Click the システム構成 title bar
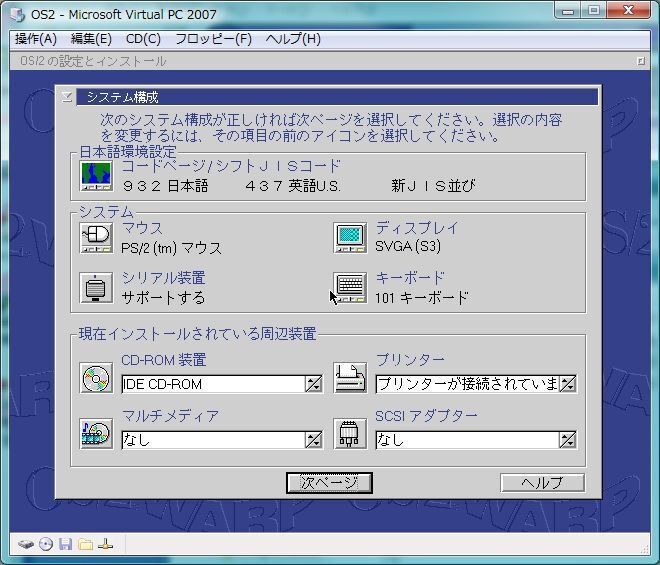 [x=337, y=97]
